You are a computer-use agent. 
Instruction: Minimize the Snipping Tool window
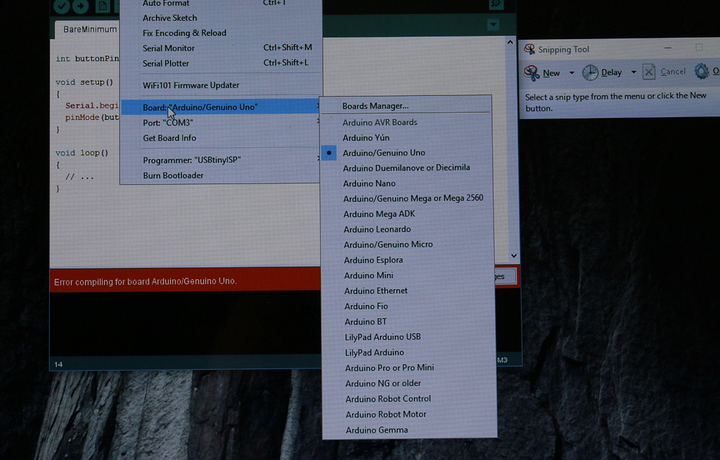coord(668,48)
